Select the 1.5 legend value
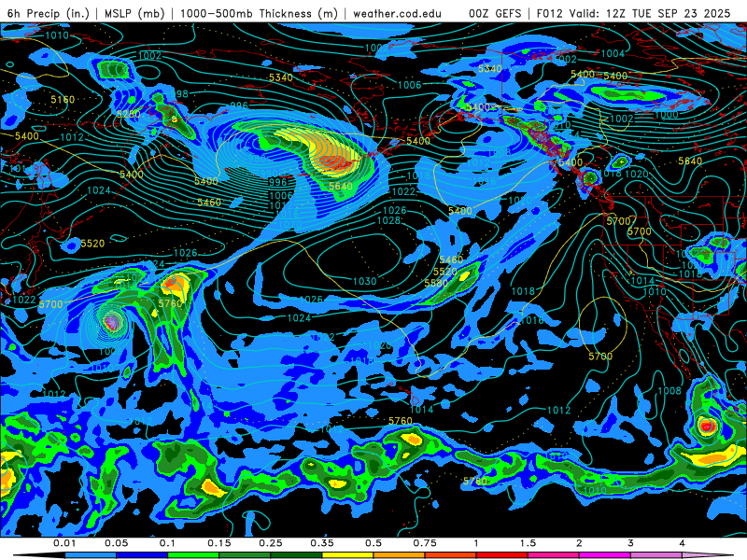747x560 pixels. point(528,543)
